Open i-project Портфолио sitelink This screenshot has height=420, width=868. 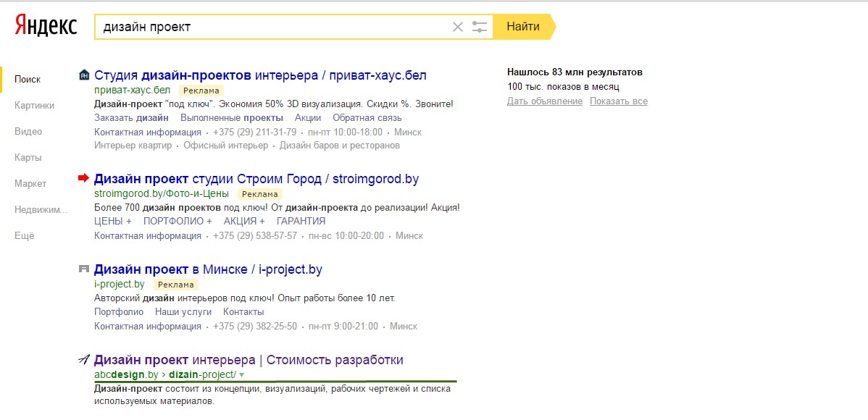coord(119,311)
